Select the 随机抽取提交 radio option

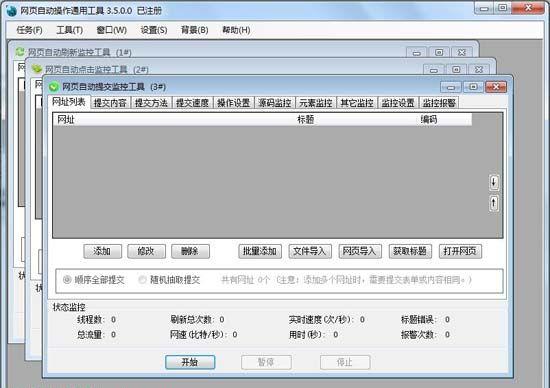coord(169,280)
